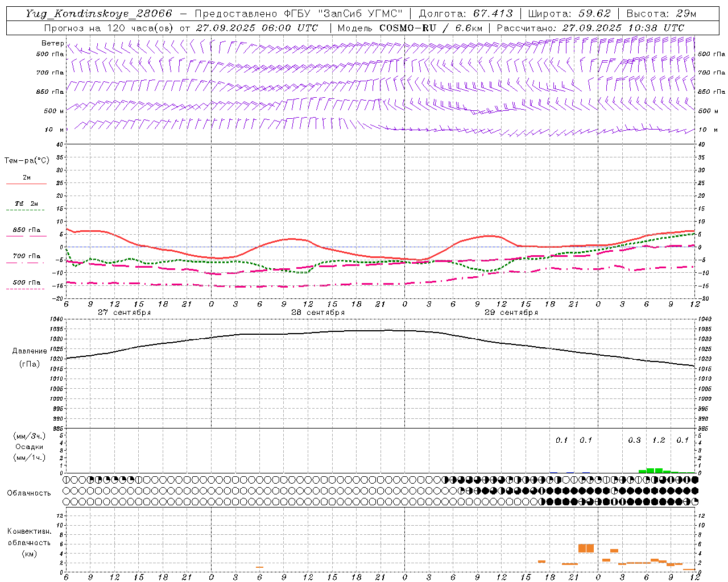This screenshot has width=728, height=582.
Task: Click the 1.2 precipitation amount
Action: (x=659, y=440)
